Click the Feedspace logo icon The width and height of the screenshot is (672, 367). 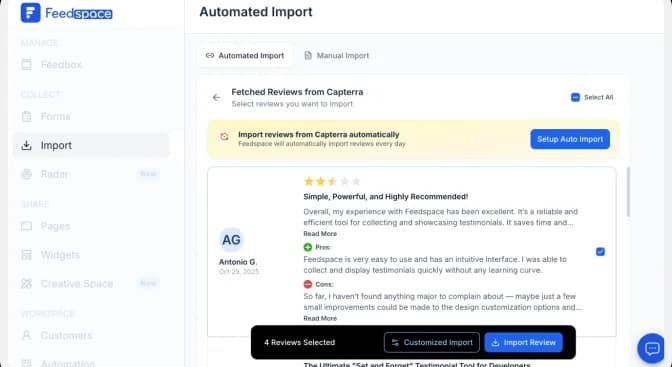tap(30, 13)
